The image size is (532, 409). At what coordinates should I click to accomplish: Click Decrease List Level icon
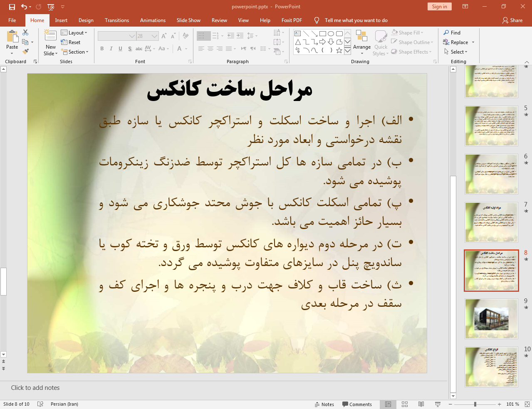click(x=231, y=36)
